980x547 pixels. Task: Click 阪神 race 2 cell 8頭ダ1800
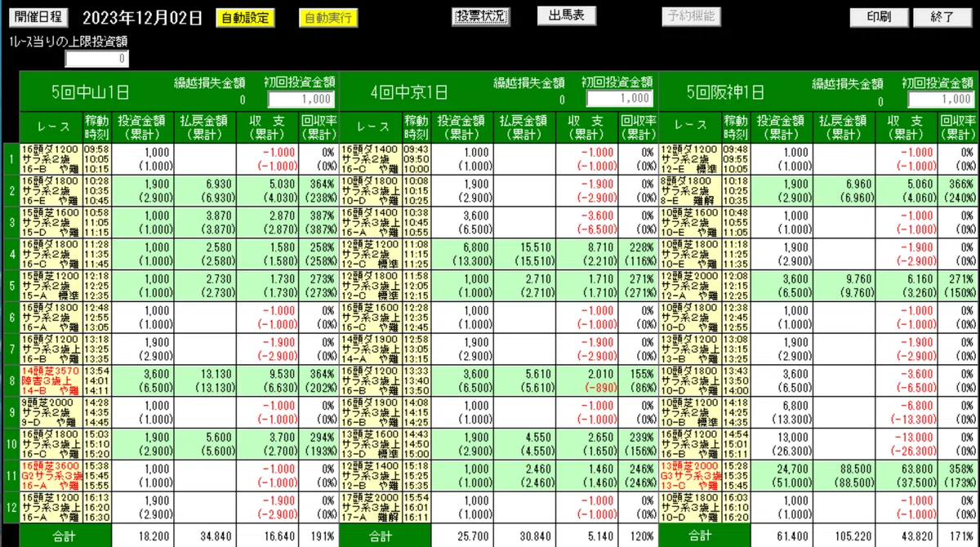tap(690, 189)
